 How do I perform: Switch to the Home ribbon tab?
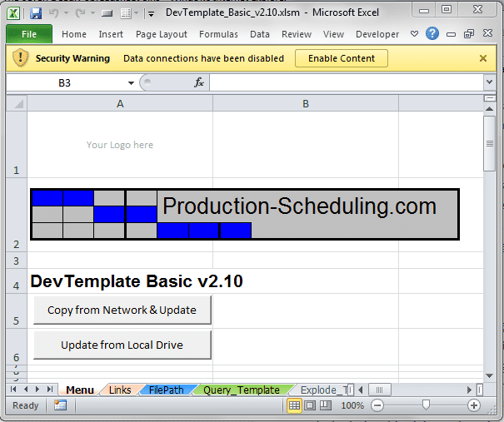(74, 34)
